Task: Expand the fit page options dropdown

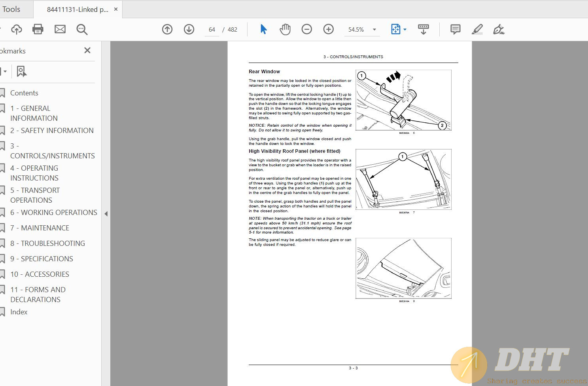Action: pos(405,30)
